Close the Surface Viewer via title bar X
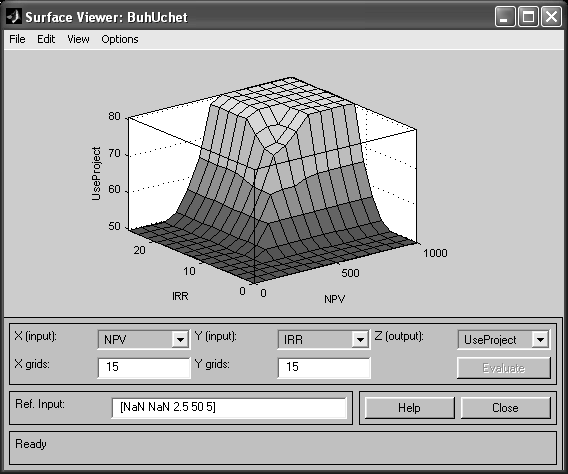The width and height of the screenshot is (568, 474). [551, 17]
